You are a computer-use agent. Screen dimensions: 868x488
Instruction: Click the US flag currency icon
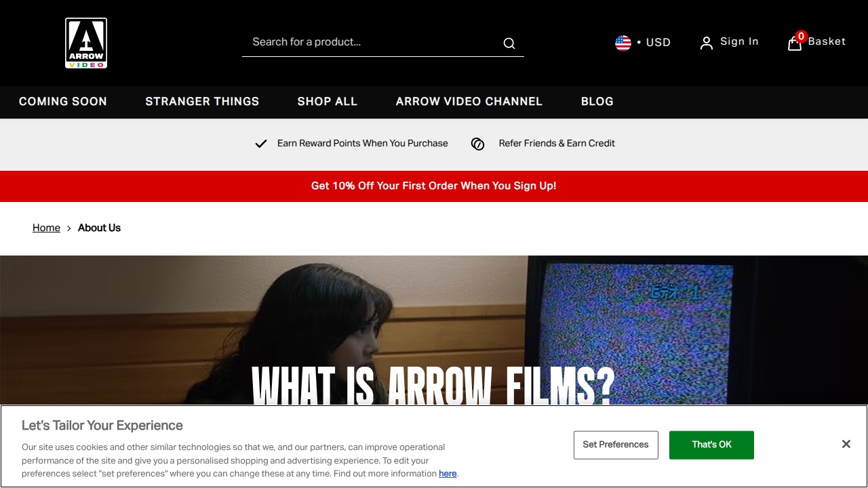coord(623,43)
